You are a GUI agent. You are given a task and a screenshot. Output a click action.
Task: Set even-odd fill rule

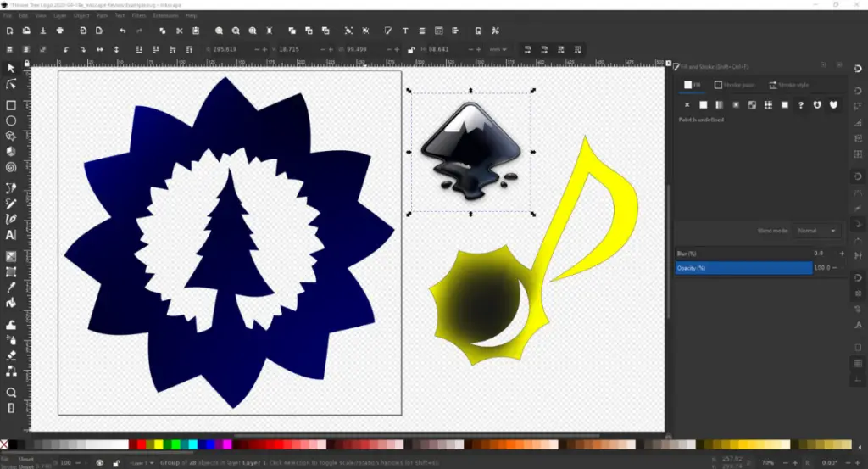817,104
